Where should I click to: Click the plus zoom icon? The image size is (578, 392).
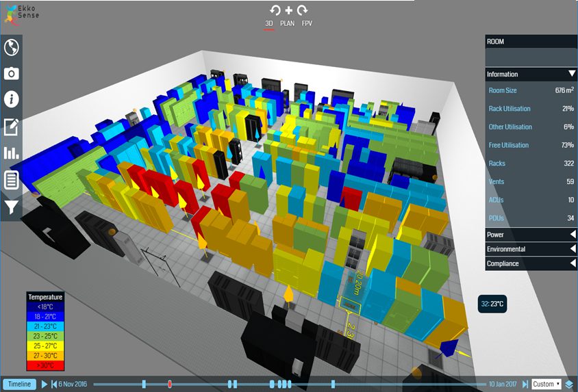(289, 10)
